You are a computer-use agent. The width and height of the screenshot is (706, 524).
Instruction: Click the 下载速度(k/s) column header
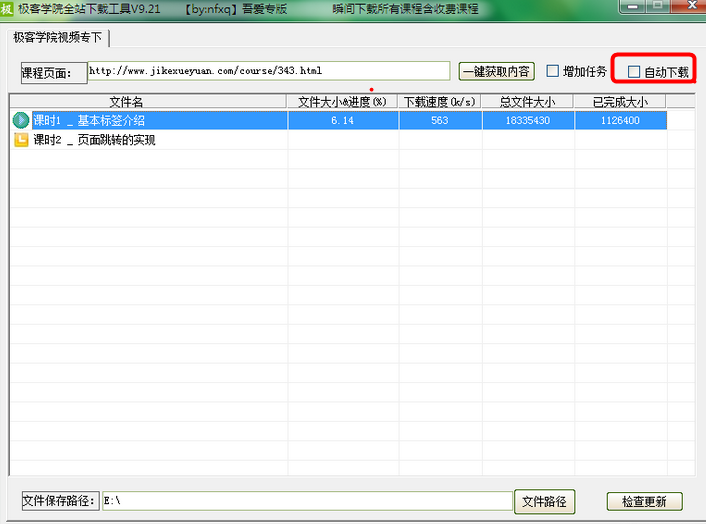click(x=439, y=102)
